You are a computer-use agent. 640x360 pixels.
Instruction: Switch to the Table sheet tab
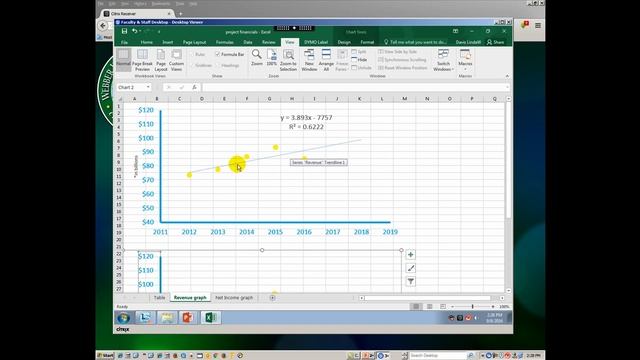[159, 298]
